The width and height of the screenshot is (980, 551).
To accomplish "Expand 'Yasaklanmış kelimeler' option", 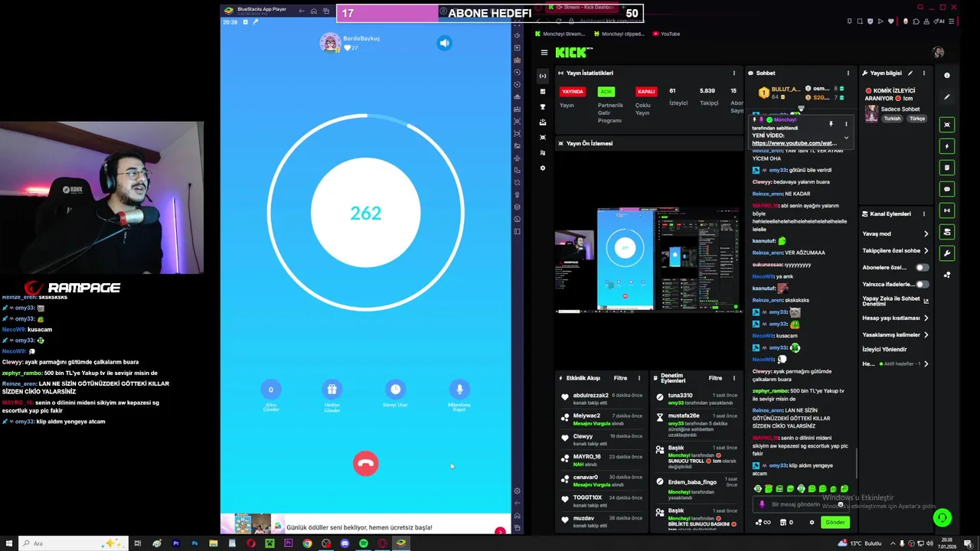I will tap(895, 334).
